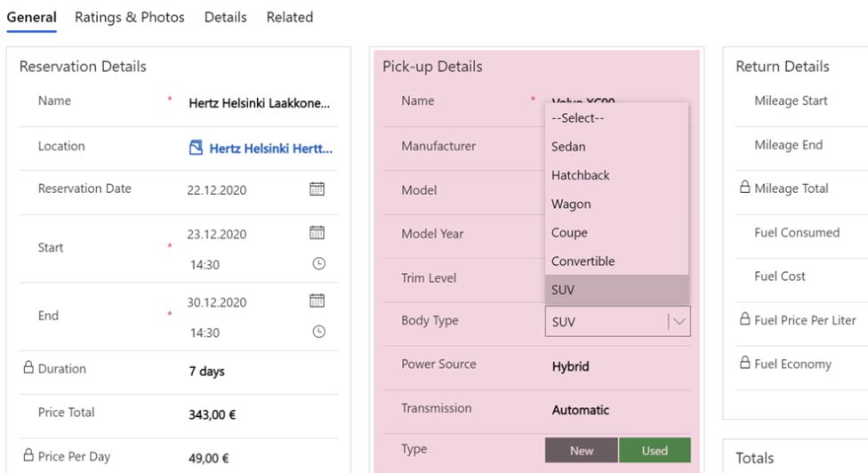The image size is (868, 473).
Task: Click the Power Source value Hybrid
Action: point(570,366)
